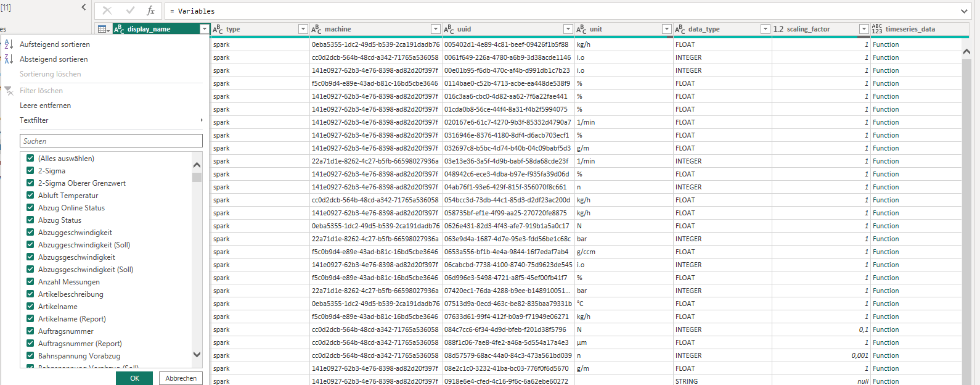
Task: Click the ascending sort A-Z icon
Action: pos(9,44)
